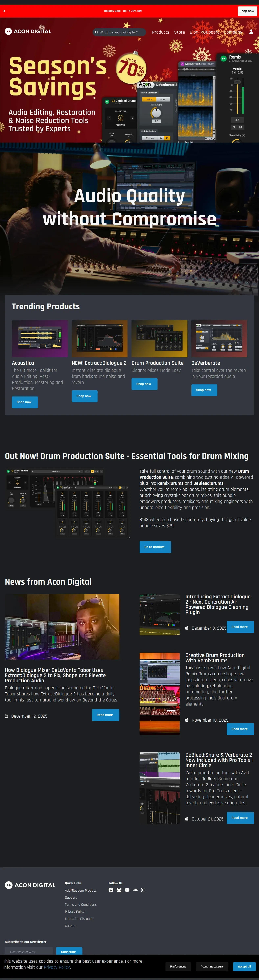Open the 'Introducing Extract:Dialogue 2' headline
This screenshot has height=980, width=259.
218,604
